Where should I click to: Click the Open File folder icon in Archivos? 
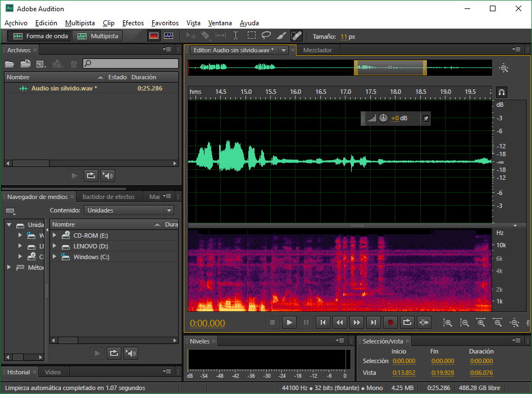[10, 64]
